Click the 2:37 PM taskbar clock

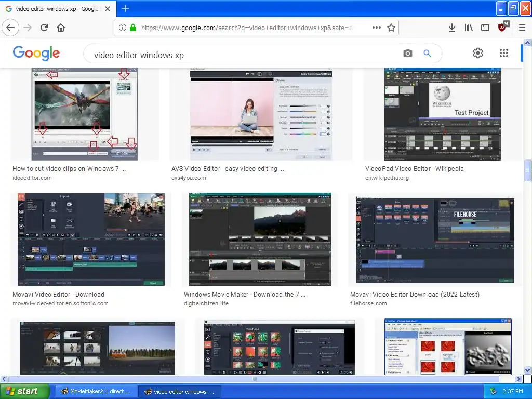click(x=513, y=392)
